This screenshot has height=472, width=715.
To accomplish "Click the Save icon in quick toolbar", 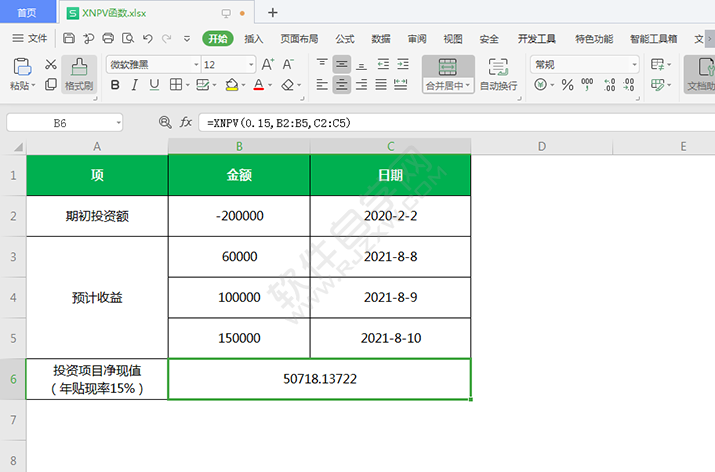I will pyautogui.click(x=69, y=38).
